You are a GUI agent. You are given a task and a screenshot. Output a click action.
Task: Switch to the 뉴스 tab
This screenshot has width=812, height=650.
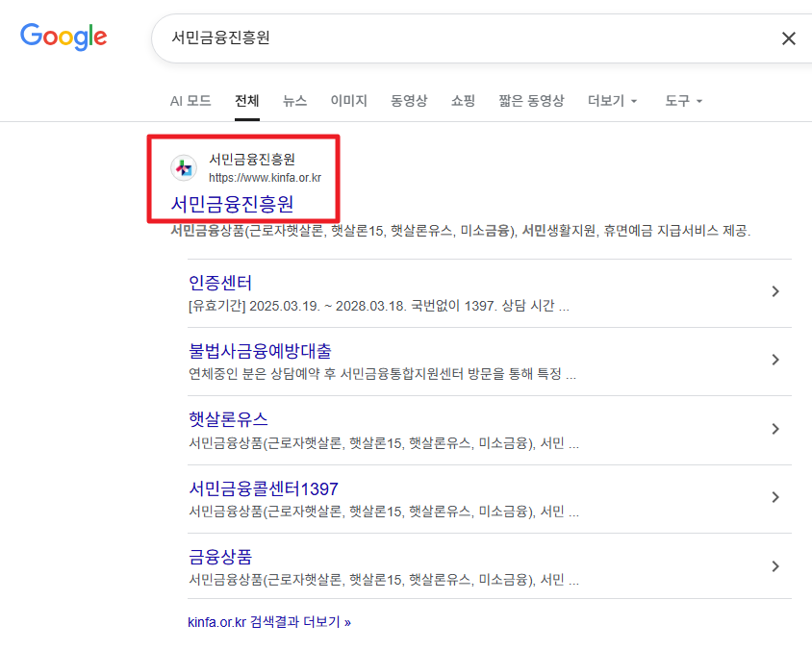pos(294,100)
